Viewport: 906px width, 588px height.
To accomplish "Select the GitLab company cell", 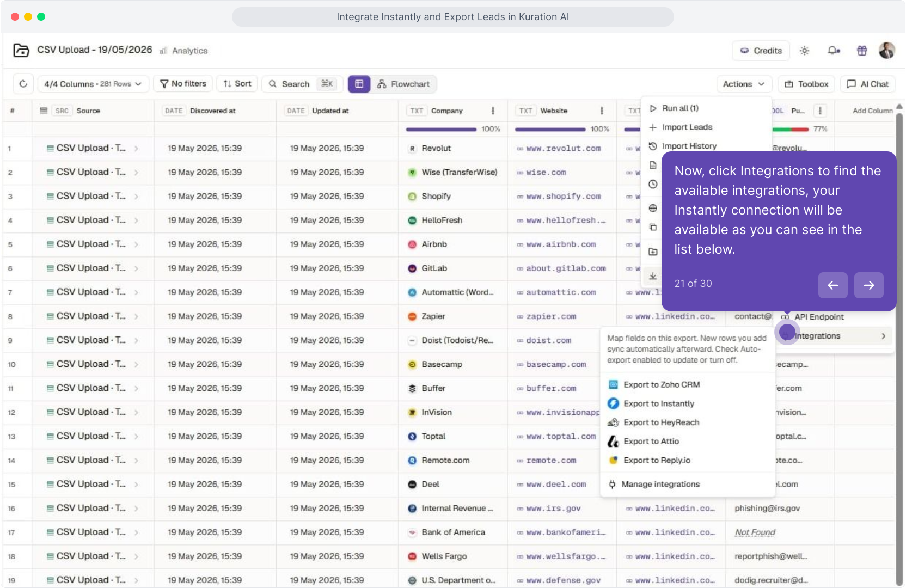I will pos(453,268).
